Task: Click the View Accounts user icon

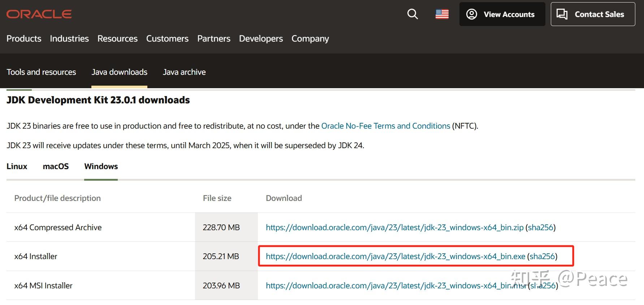Action: click(x=471, y=14)
